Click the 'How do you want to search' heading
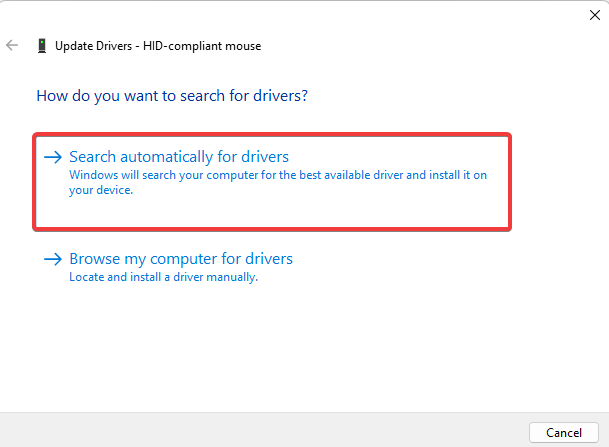 [172, 96]
